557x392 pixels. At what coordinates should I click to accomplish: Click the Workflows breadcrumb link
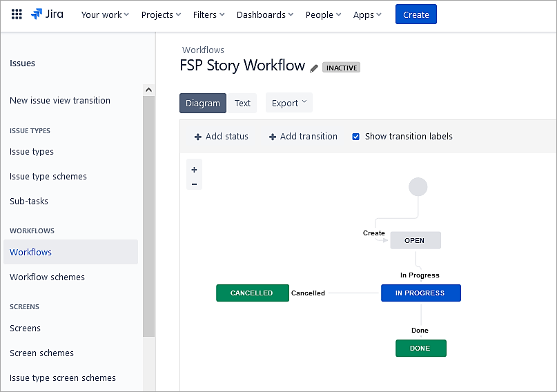point(203,50)
